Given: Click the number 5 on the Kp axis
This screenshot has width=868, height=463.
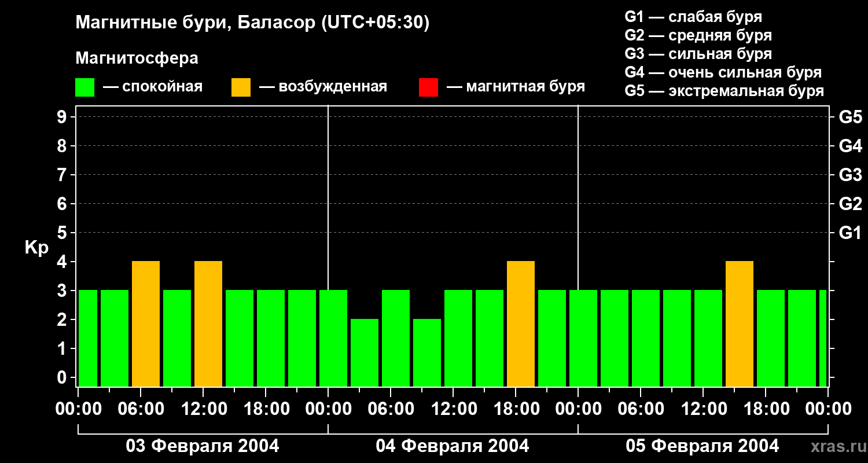Looking at the screenshot, I should point(62,233).
